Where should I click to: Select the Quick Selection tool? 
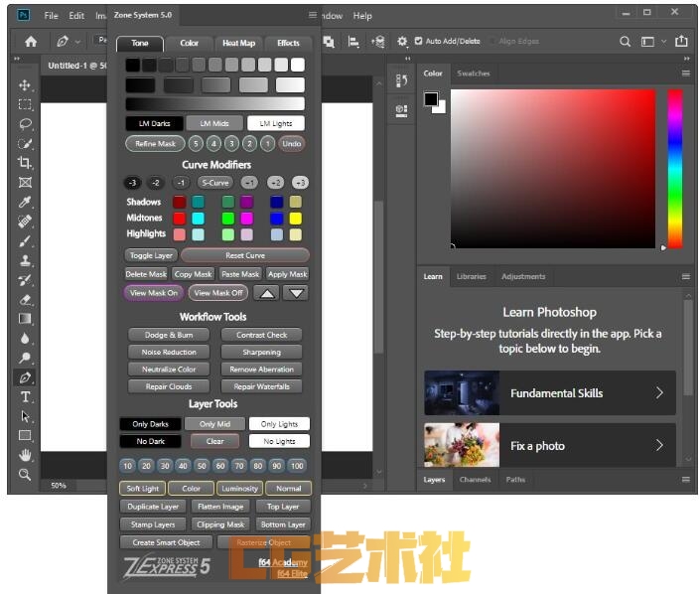(x=25, y=143)
